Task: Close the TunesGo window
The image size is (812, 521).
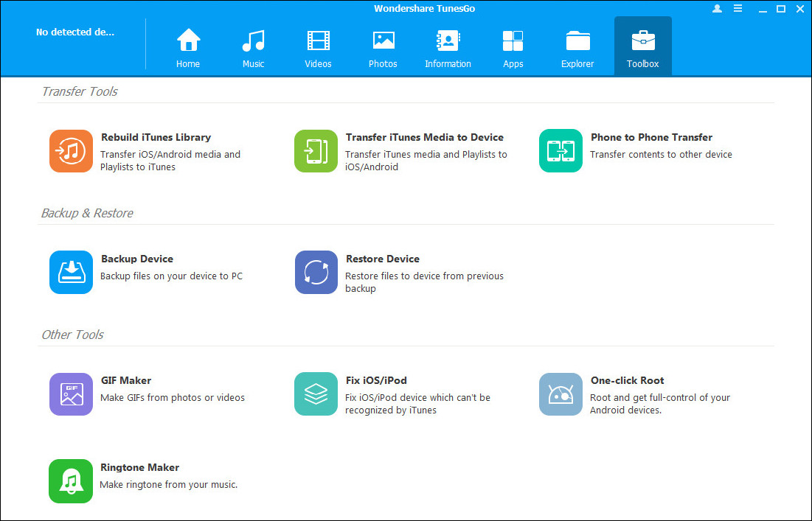Action: click(x=800, y=9)
